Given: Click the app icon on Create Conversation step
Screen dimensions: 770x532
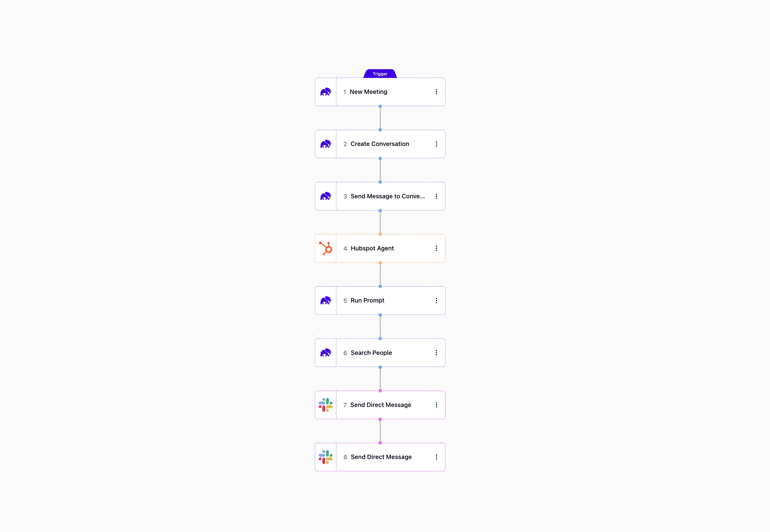Looking at the screenshot, I should 325,144.
